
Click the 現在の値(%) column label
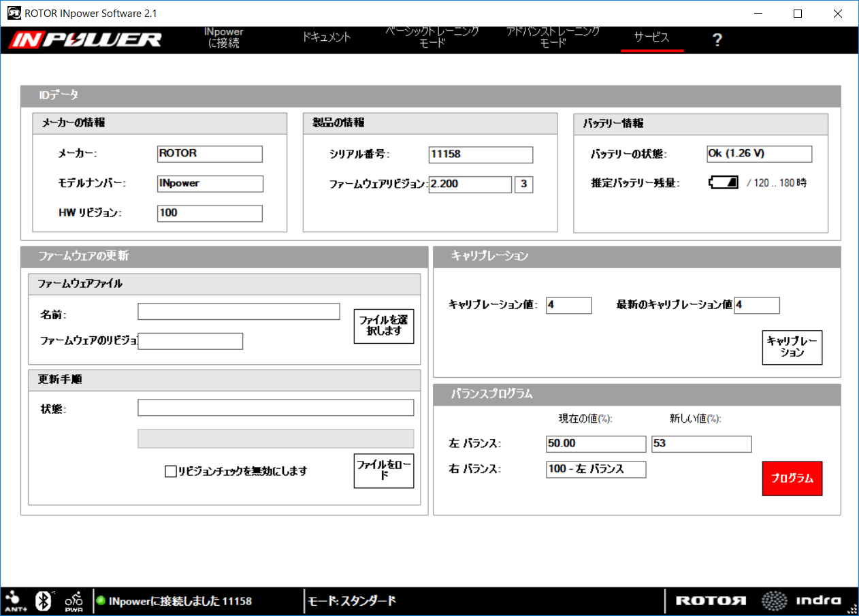[585, 419]
